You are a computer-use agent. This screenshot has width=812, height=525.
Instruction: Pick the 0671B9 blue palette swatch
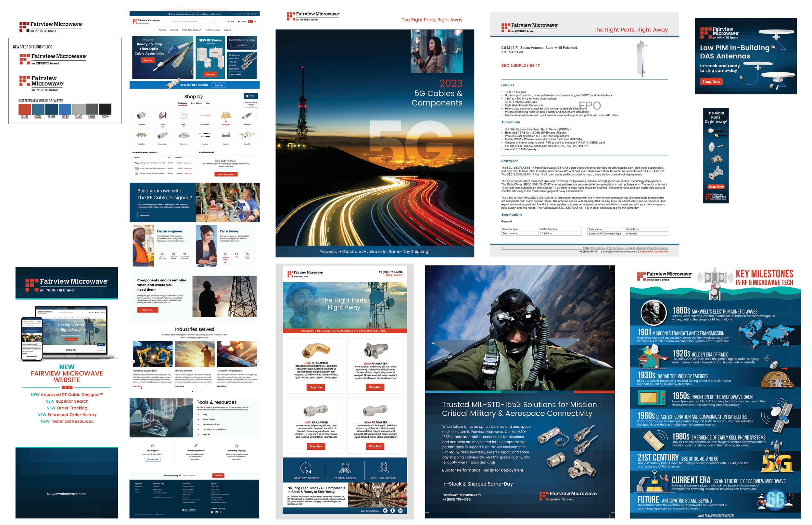click(x=65, y=109)
